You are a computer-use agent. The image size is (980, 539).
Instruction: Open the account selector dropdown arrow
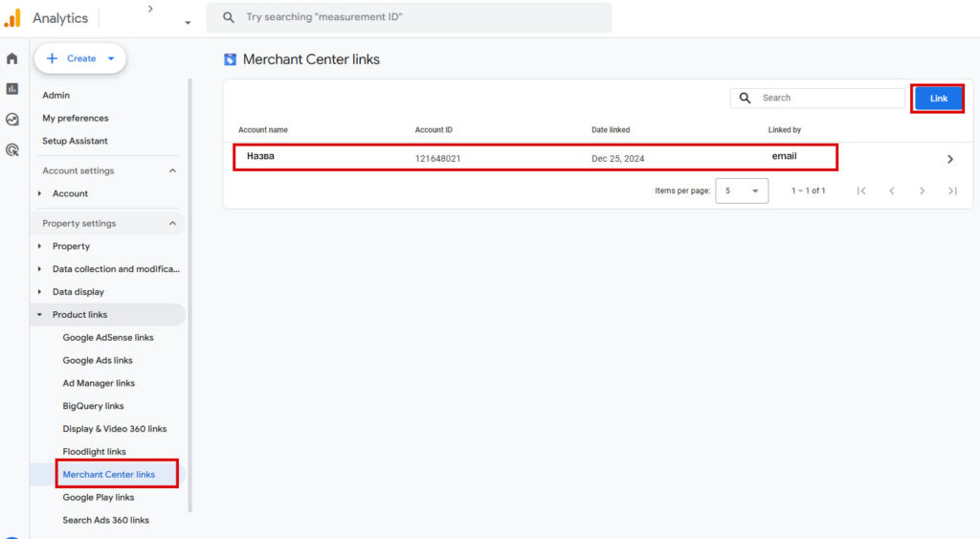188,22
